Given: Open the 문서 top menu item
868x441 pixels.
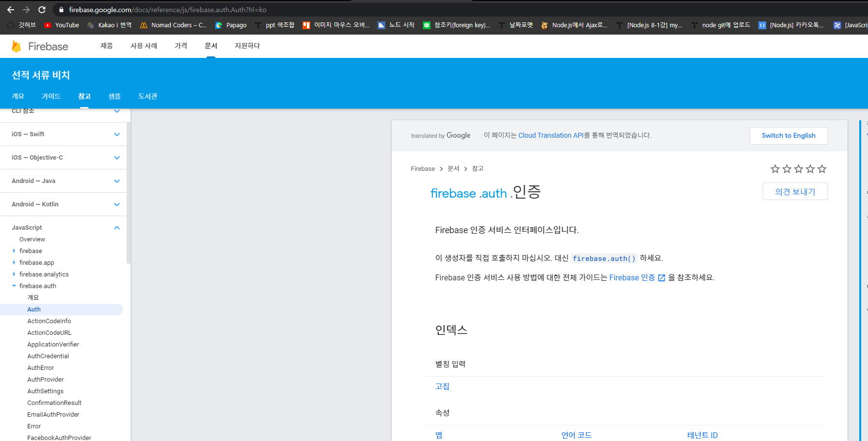Looking at the screenshot, I should 211,46.
